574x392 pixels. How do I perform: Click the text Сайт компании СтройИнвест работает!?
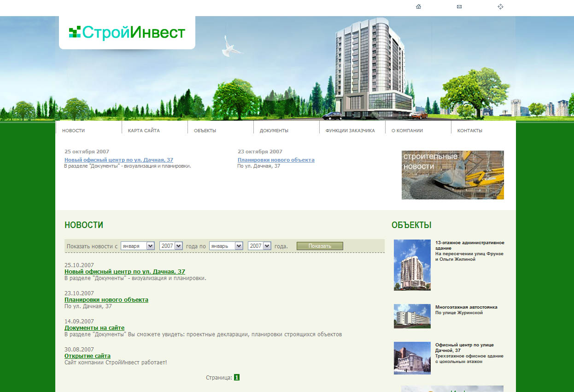tap(116, 363)
